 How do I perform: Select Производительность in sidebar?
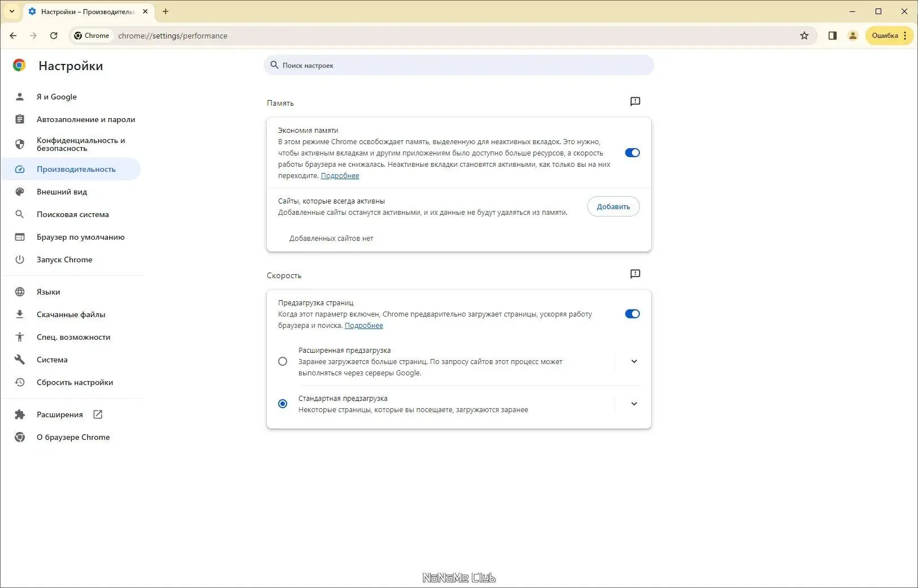(x=71, y=169)
